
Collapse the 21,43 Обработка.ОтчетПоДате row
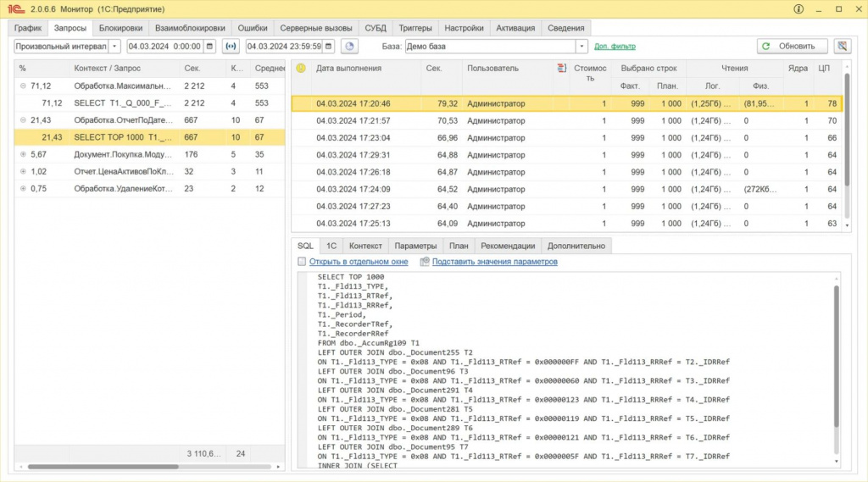tap(23, 120)
